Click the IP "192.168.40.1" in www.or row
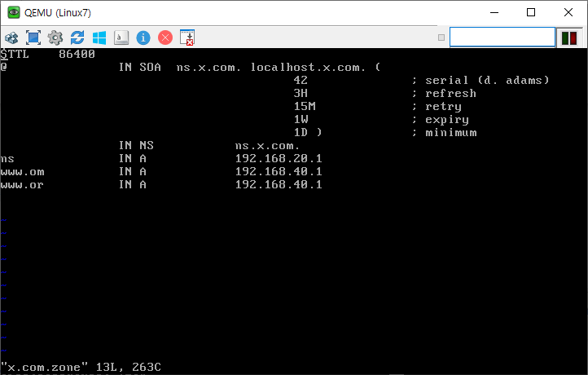This screenshot has height=375, width=588. 279,185
